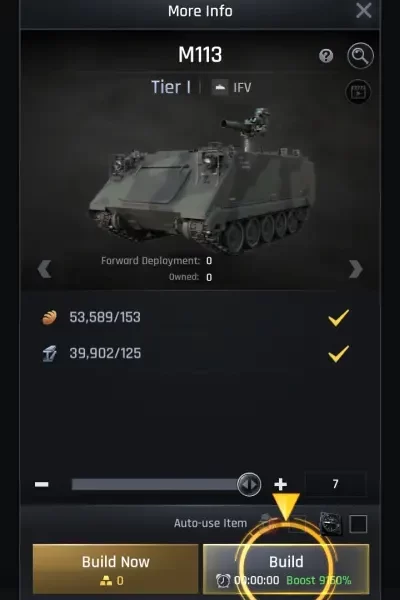The height and width of the screenshot is (600, 400).
Task: Increase build quantity with plus button
Action: point(281,484)
